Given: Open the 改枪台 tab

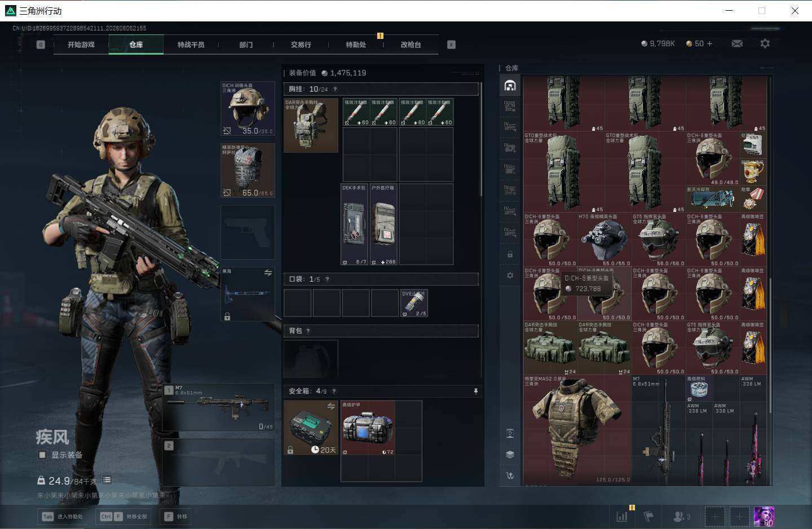Looking at the screenshot, I should coord(411,45).
